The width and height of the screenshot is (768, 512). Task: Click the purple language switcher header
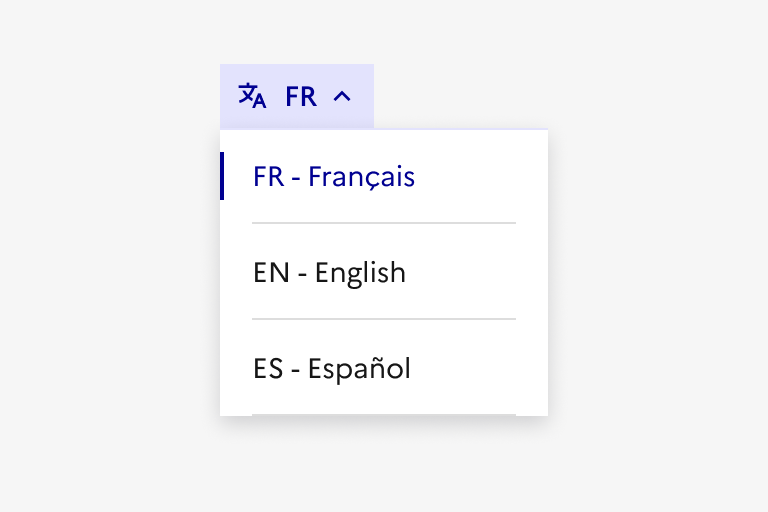click(x=297, y=97)
